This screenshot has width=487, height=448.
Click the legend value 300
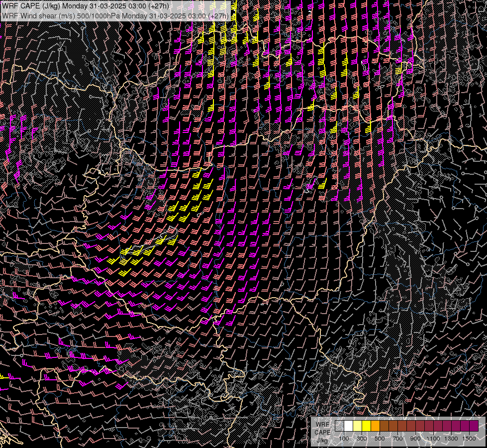pos(362,439)
